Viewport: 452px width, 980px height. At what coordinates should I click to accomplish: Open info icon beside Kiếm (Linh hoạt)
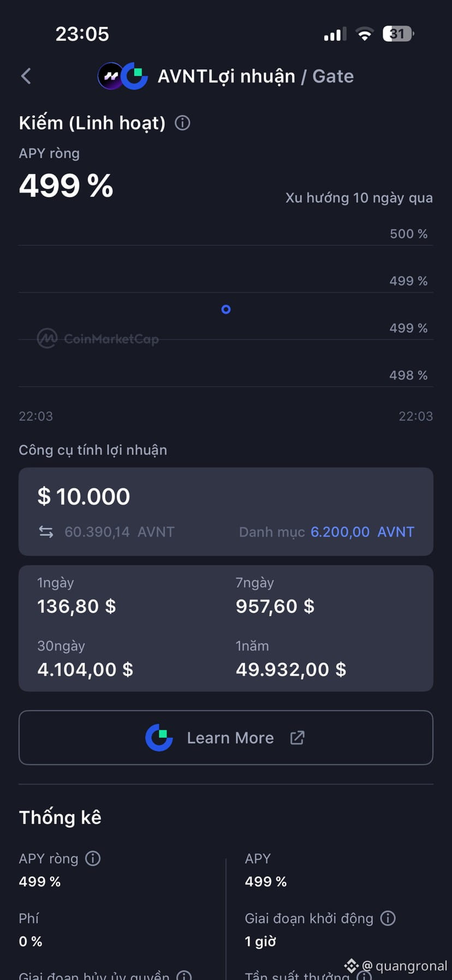click(x=182, y=123)
